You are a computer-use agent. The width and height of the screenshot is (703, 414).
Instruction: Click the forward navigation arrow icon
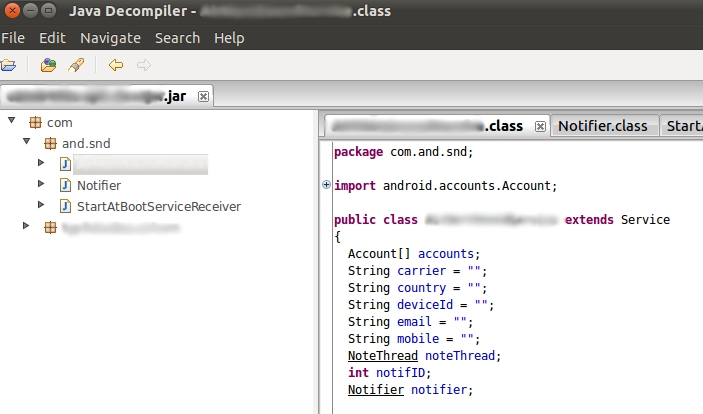pyautogui.click(x=143, y=66)
